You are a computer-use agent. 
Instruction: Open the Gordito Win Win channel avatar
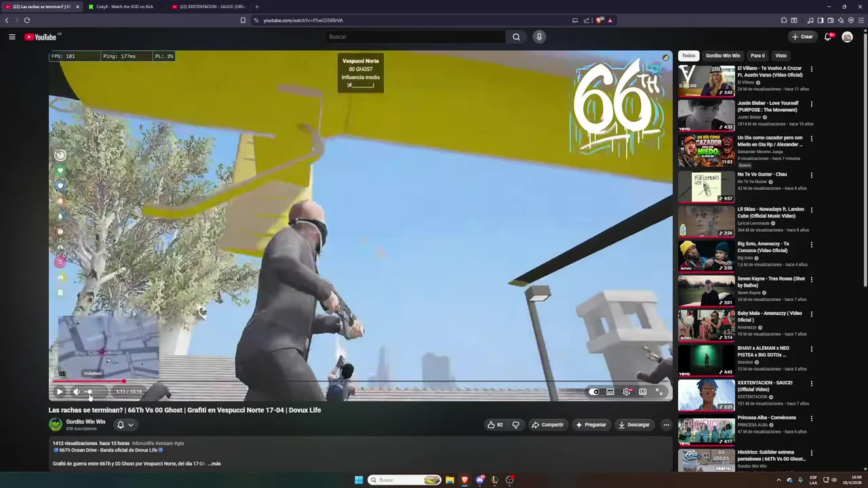point(56,425)
